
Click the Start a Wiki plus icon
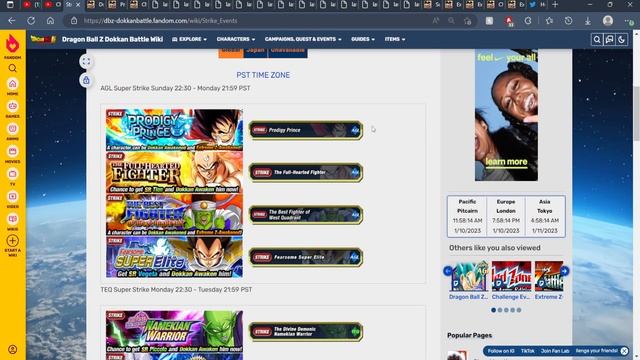tap(13, 241)
